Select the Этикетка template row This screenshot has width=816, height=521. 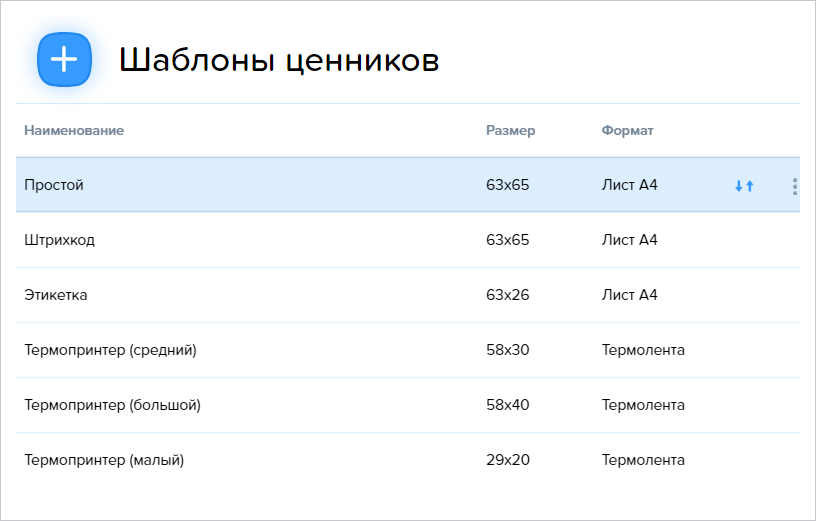408,295
